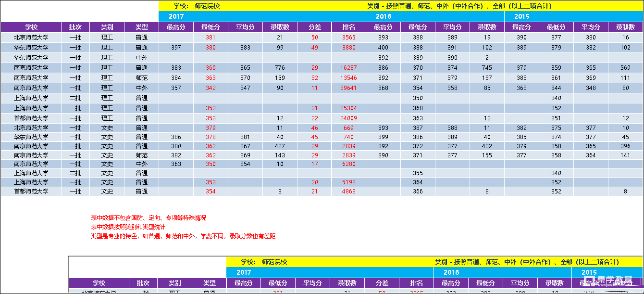Select the score gap value 17
The height and width of the screenshot is (294, 644).
point(314,164)
